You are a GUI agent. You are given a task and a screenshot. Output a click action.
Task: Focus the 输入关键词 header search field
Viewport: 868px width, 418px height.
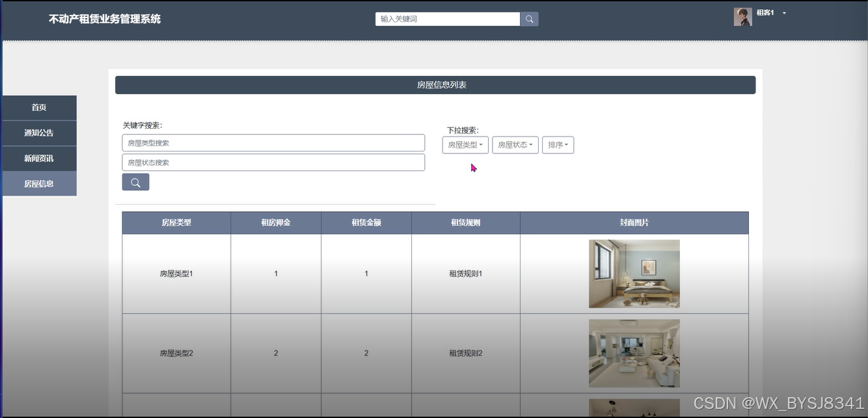(x=448, y=19)
